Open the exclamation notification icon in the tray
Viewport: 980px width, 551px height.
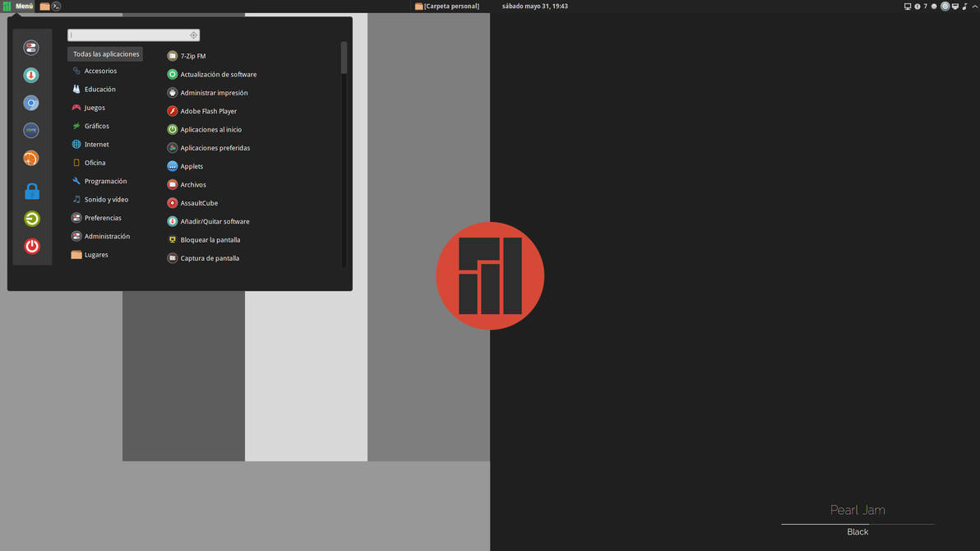point(918,7)
